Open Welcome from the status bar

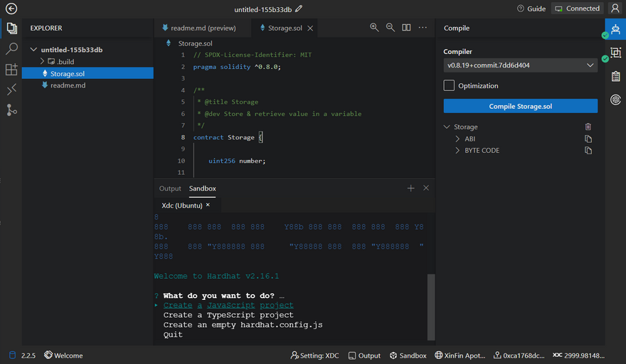[x=63, y=355]
